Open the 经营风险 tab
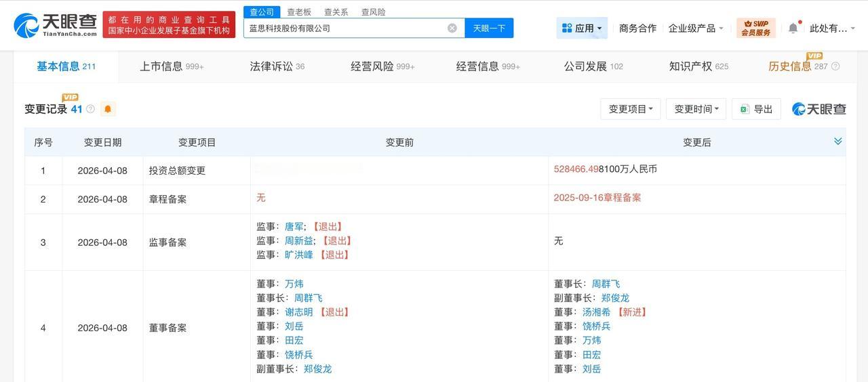Image resolution: width=868 pixels, height=382 pixels. (382, 66)
